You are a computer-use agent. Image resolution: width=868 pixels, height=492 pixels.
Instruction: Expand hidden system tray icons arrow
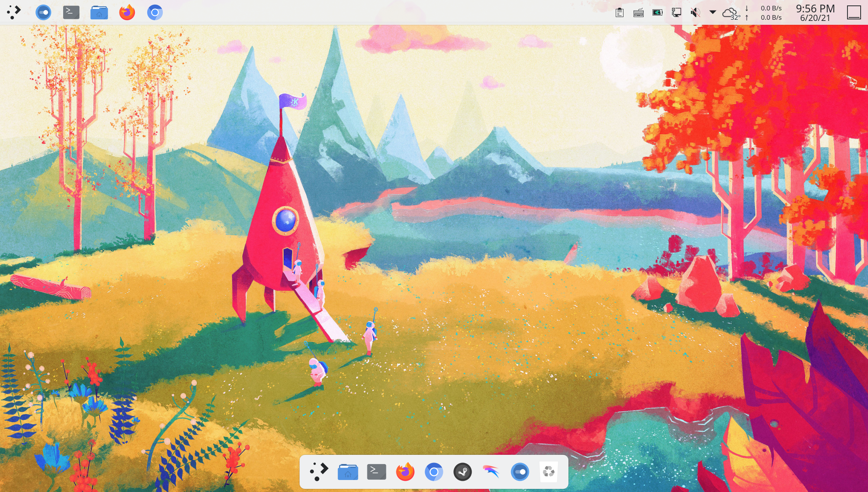point(713,12)
